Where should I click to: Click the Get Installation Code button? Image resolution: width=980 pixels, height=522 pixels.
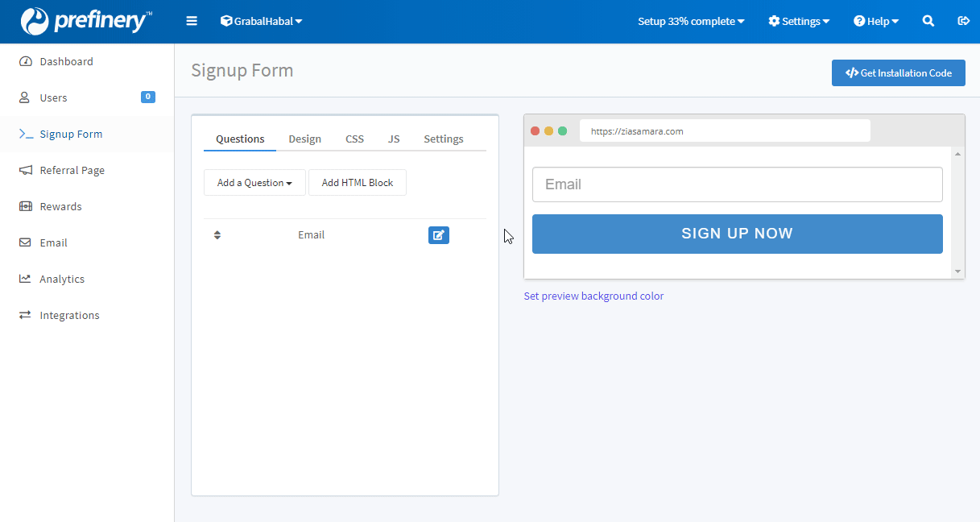[x=898, y=72]
